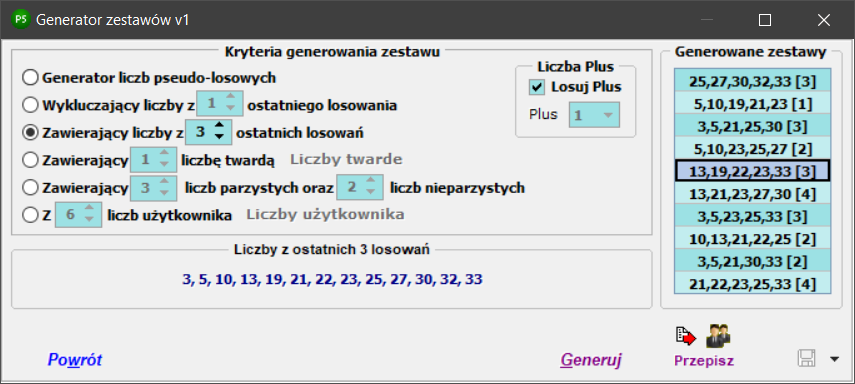Viewport: 855px width, 384px height.
Task: Uncheck the Losuj Plus checkbox
Action: (537, 87)
